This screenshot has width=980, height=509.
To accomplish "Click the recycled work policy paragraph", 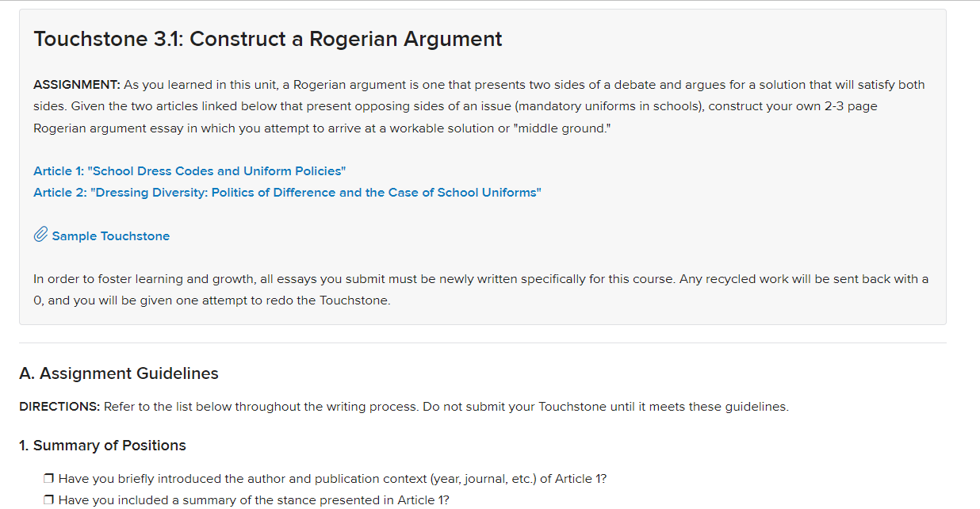I will [x=480, y=290].
